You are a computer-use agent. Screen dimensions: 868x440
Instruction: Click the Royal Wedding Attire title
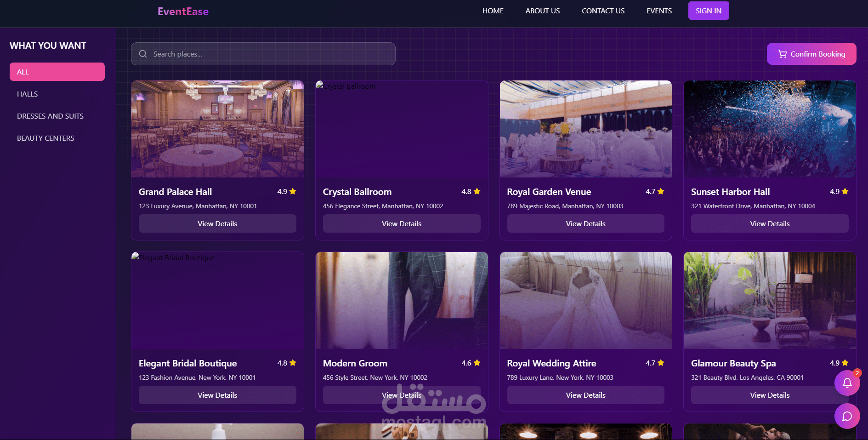[x=551, y=363]
